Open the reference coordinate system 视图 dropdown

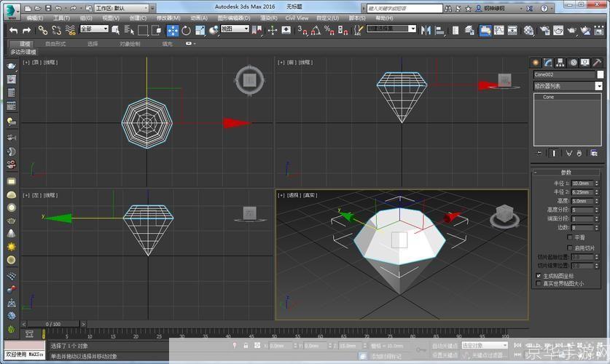coord(235,28)
